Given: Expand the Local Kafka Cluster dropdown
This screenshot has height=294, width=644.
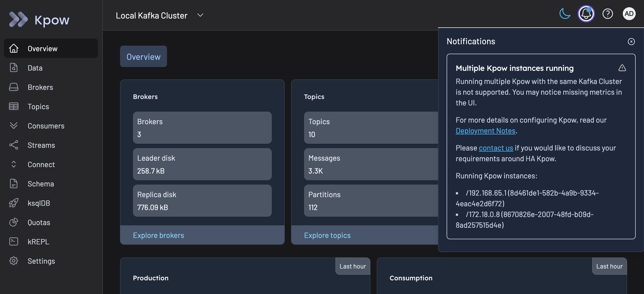Looking at the screenshot, I should coord(200,15).
